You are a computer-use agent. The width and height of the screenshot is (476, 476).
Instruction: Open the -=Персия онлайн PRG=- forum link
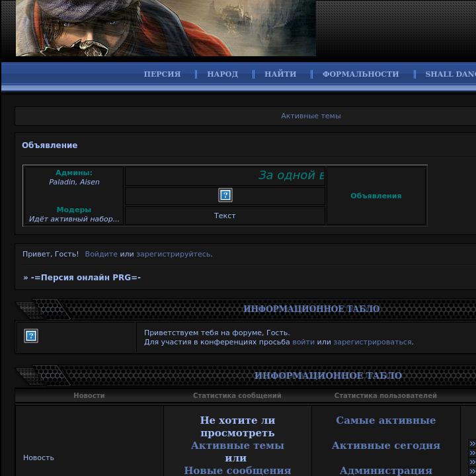point(85,278)
